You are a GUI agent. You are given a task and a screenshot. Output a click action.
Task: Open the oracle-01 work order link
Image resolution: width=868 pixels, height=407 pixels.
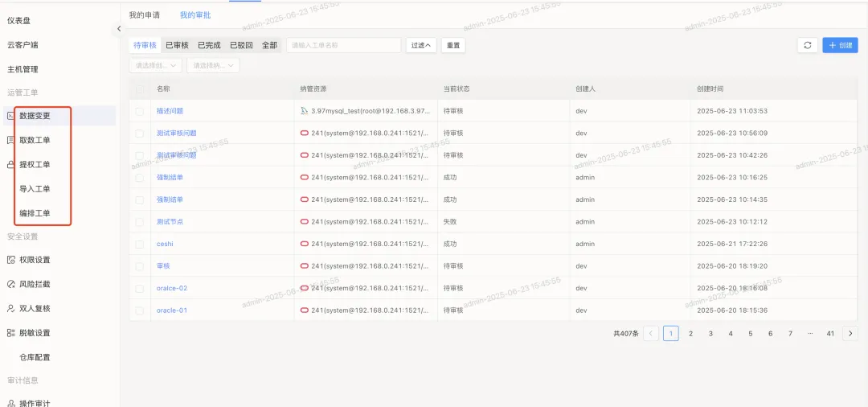point(172,310)
